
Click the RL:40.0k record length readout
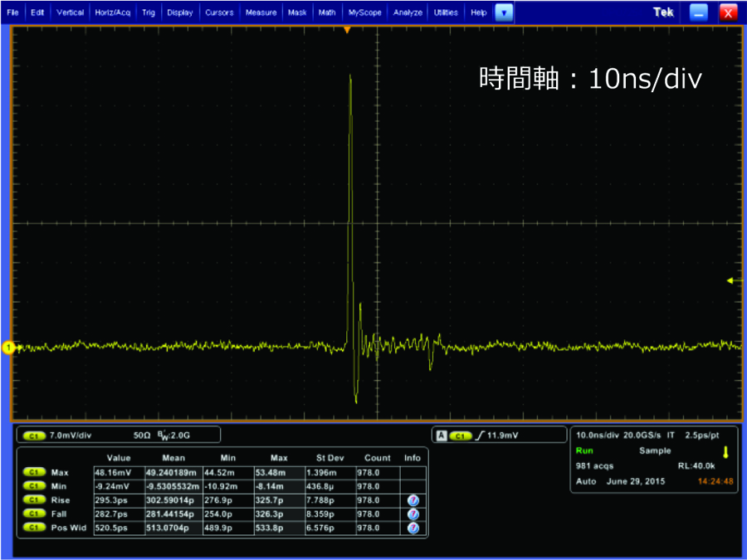tap(696, 465)
